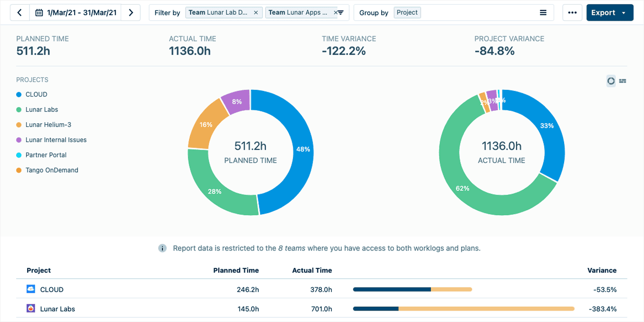Screen dimensions: 644x322
Task: Open the CLOUD project row link
Action: (51, 289)
